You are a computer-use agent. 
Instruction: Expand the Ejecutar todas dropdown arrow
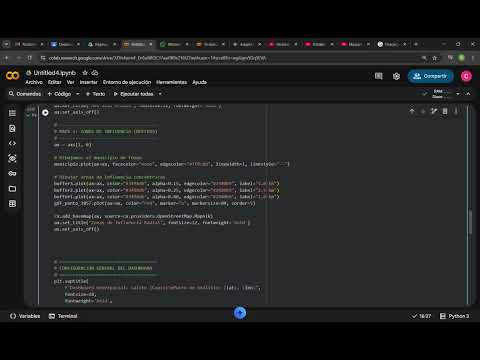point(160,94)
